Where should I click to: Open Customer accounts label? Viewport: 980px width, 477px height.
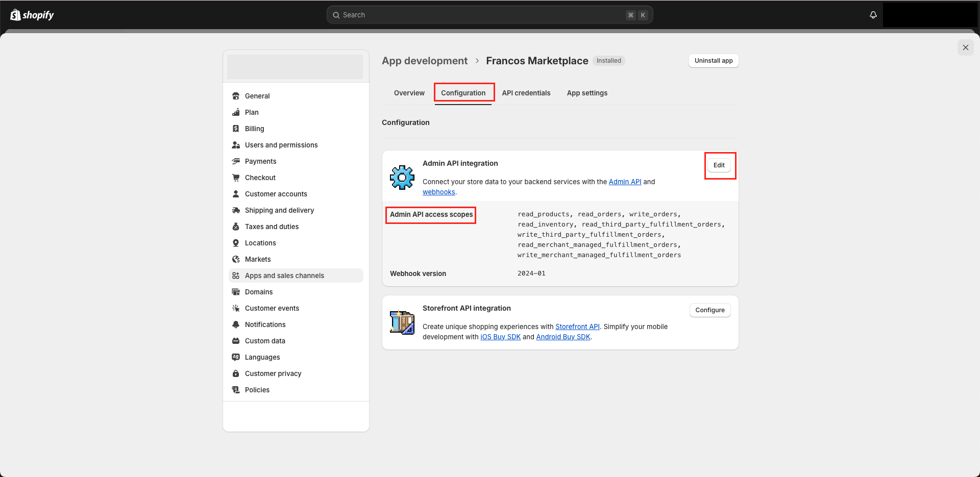(276, 194)
